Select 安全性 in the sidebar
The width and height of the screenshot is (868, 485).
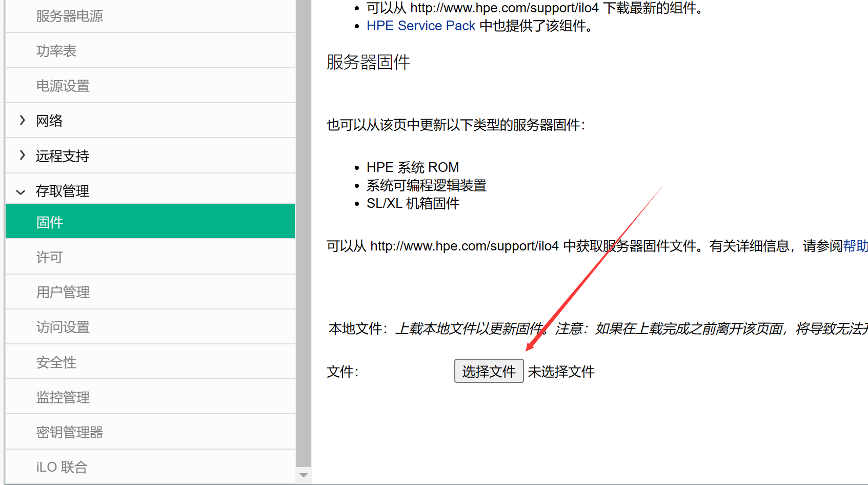(56, 362)
